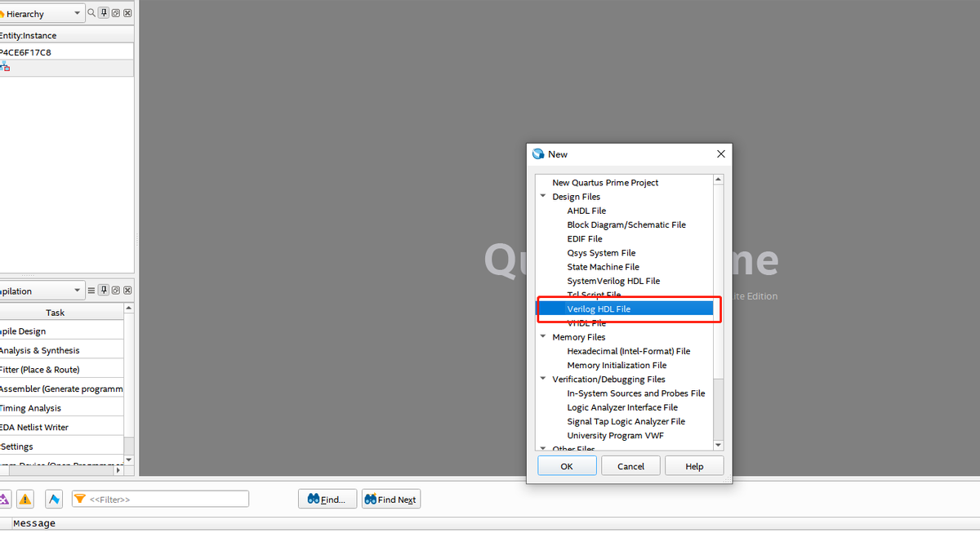The height and width of the screenshot is (542, 980).
Task: Select Block Diagram/Schematic File
Action: [626, 224]
